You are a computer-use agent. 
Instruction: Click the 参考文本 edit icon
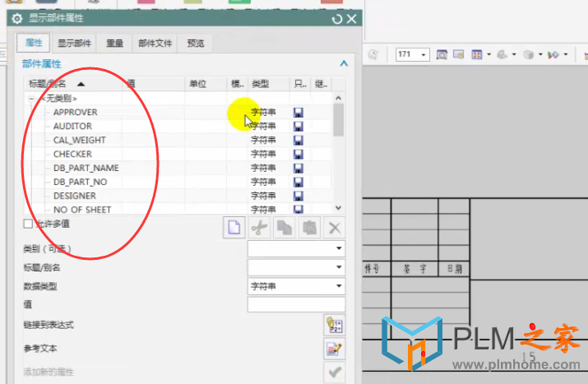click(334, 349)
